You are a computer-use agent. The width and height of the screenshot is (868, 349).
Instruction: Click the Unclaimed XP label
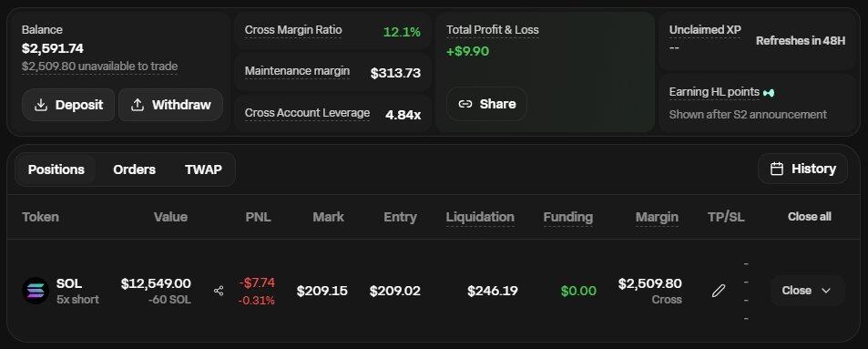[705, 30]
